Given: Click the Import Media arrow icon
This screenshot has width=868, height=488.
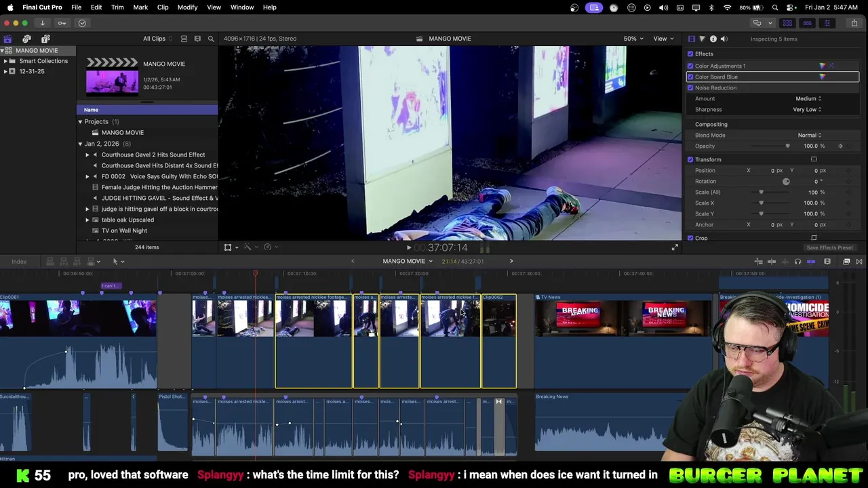Looking at the screenshot, I should (42, 23).
